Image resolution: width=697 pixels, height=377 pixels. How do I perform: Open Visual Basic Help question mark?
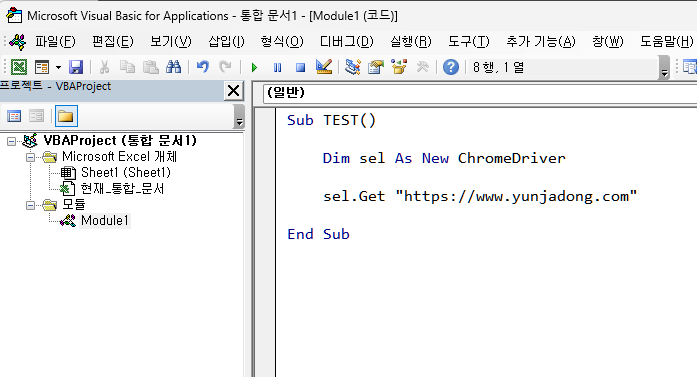point(451,67)
